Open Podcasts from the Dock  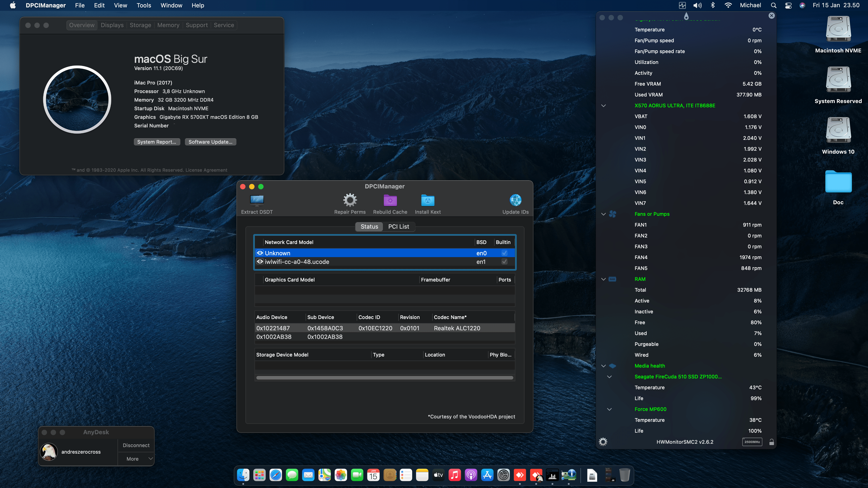click(471, 475)
